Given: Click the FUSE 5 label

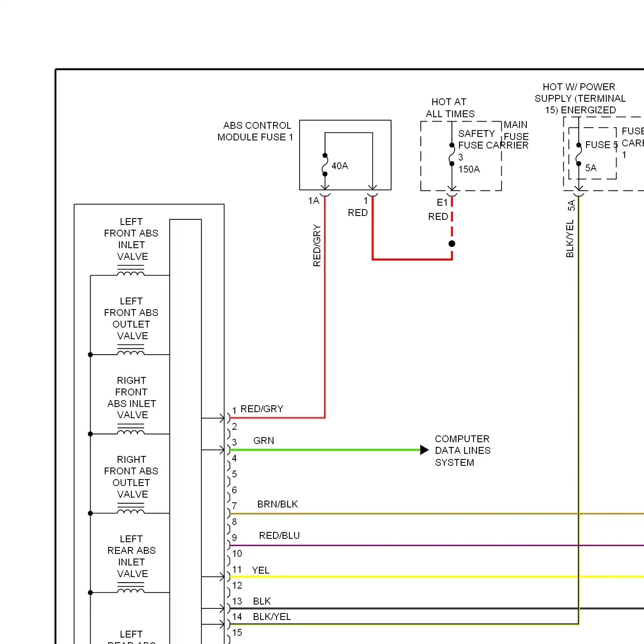Looking at the screenshot, I should (x=601, y=145).
